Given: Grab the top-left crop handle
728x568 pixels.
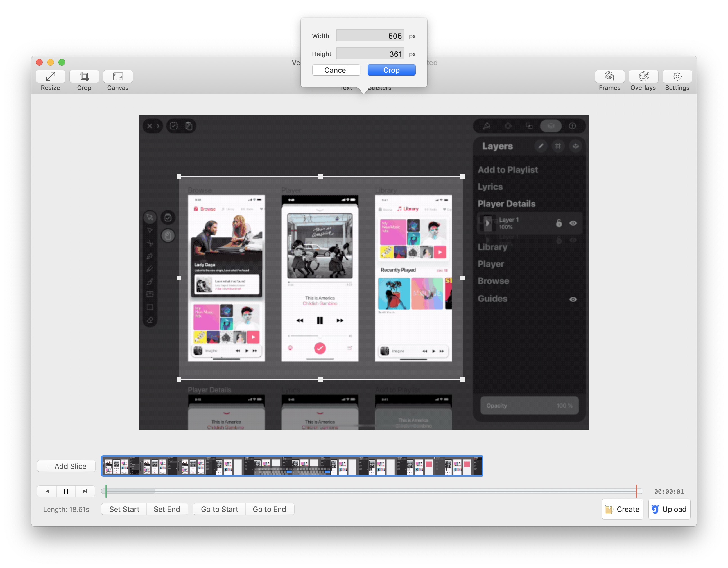Looking at the screenshot, I should pyautogui.click(x=179, y=177).
